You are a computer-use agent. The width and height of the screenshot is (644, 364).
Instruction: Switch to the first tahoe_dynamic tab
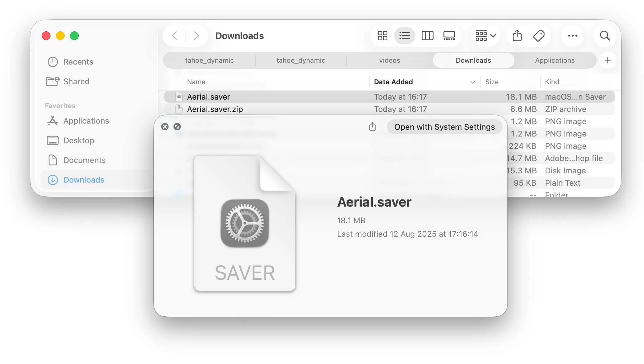pos(209,60)
